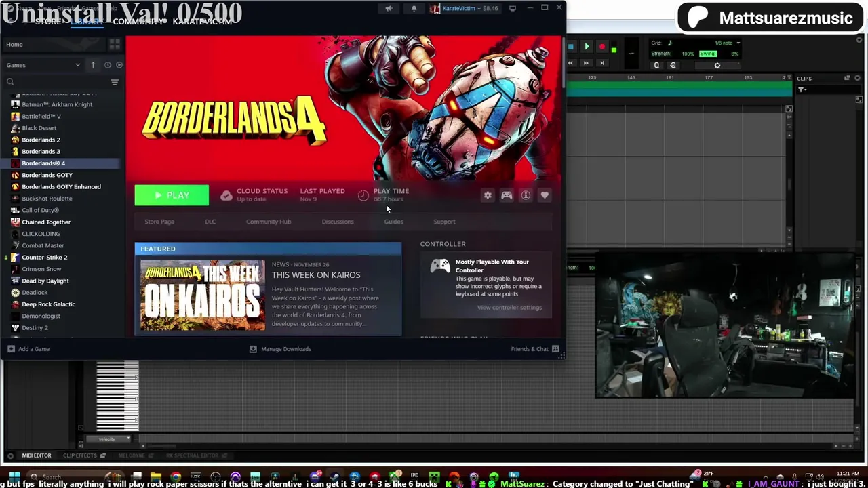Open View controller settings link
868x488 pixels.
[509, 307]
